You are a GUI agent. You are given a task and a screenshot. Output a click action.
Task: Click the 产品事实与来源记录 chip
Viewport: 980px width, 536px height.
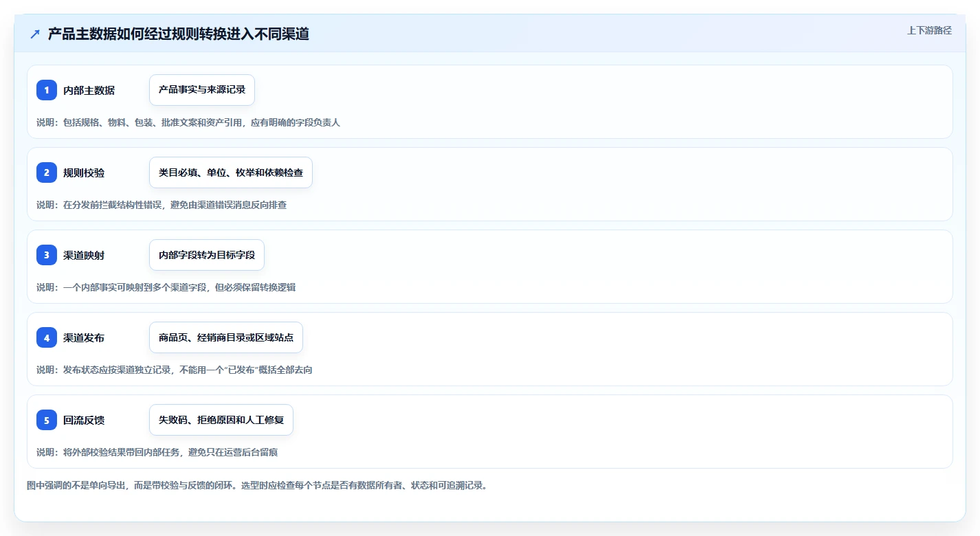click(x=202, y=90)
